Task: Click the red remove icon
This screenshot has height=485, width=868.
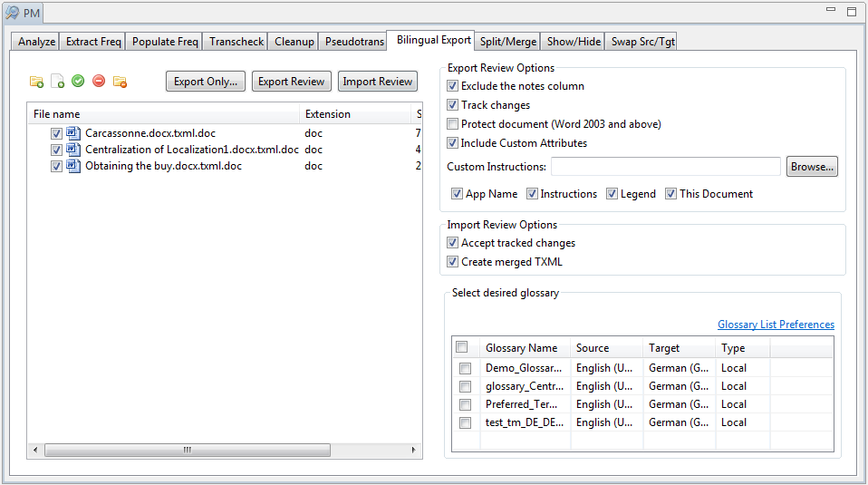Action: pyautogui.click(x=99, y=82)
